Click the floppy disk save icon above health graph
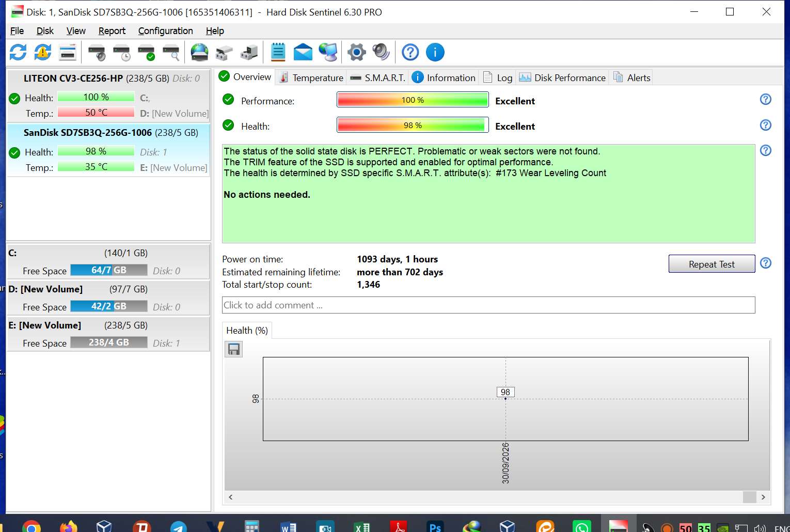The image size is (790, 532). coord(234,350)
